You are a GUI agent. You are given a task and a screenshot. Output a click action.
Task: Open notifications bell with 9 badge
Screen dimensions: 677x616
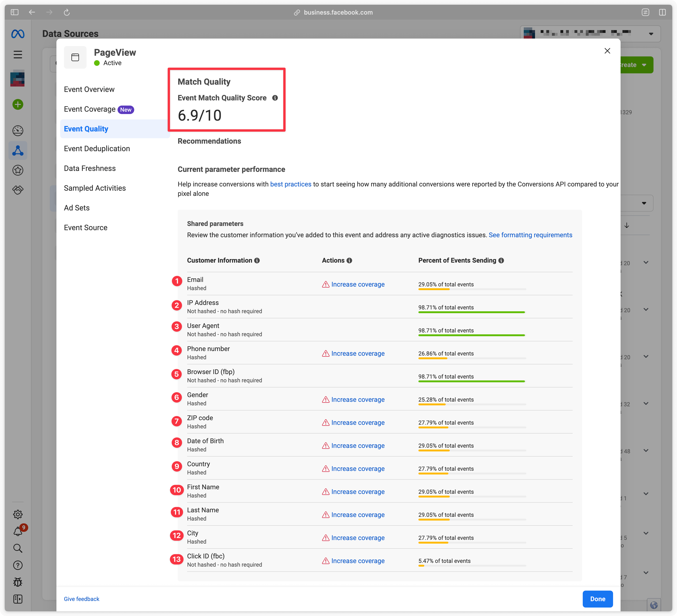coord(18,531)
